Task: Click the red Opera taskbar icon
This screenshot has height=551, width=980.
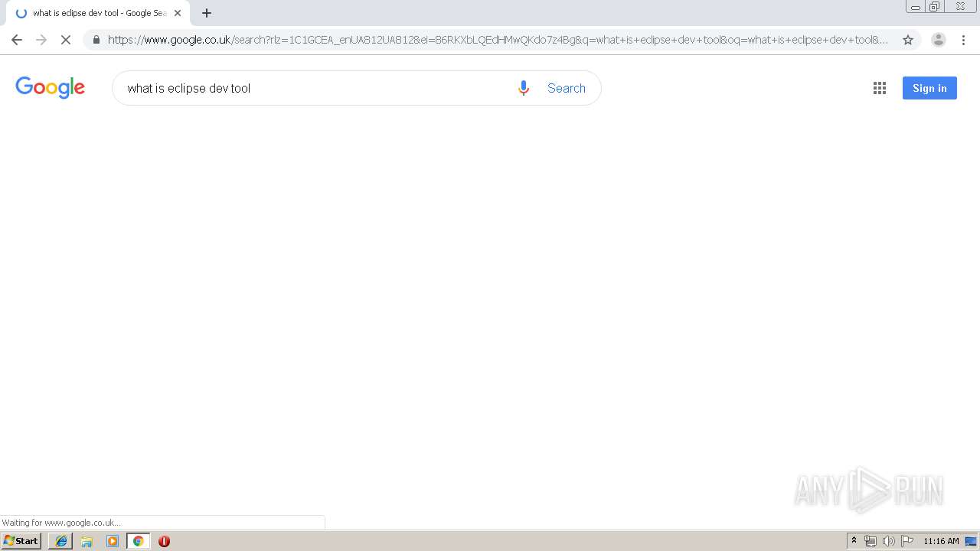Action: (x=164, y=541)
